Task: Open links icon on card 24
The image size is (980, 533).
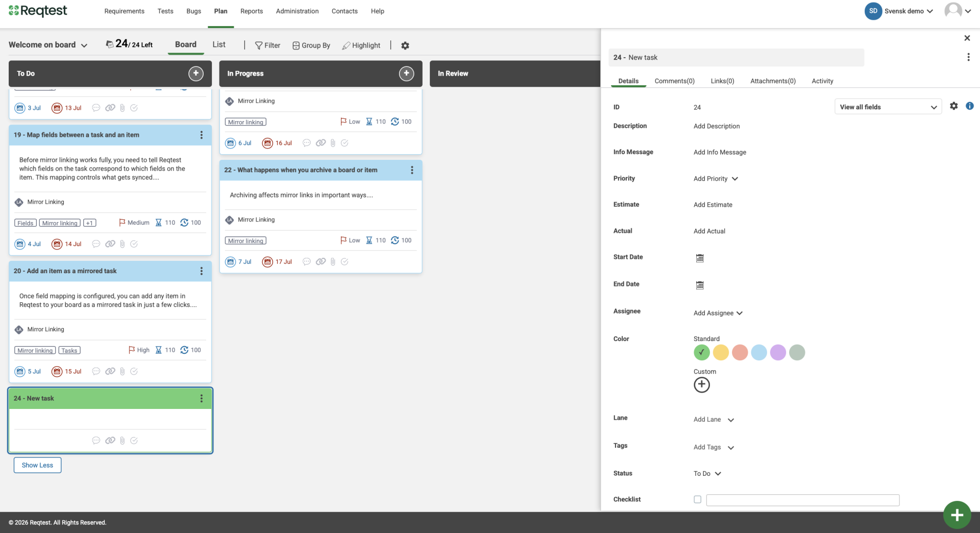Action: click(110, 441)
